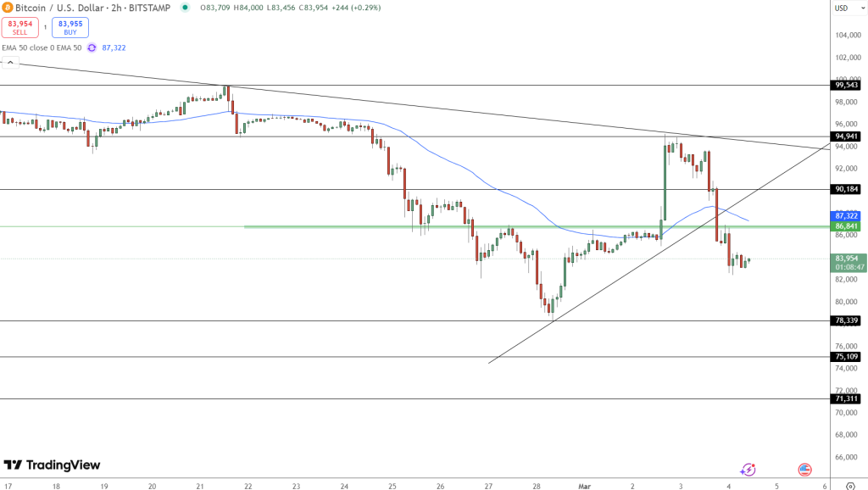Viewport: 868px width, 490px height.
Task: Click the 87,322 EMA value in legend
Action: tap(114, 48)
